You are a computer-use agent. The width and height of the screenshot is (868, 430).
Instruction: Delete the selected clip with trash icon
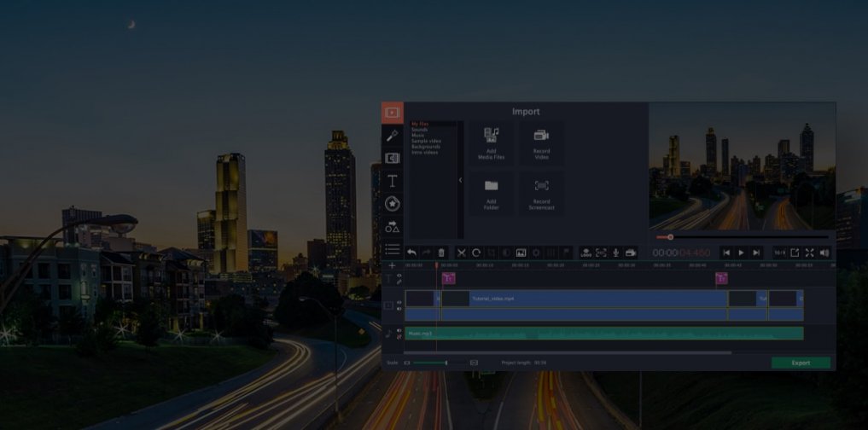click(x=441, y=253)
